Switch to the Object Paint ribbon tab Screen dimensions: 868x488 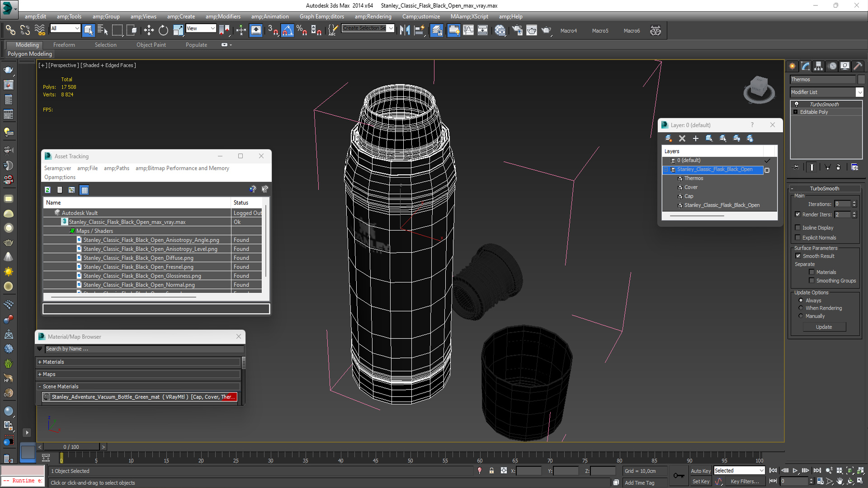click(x=151, y=45)
